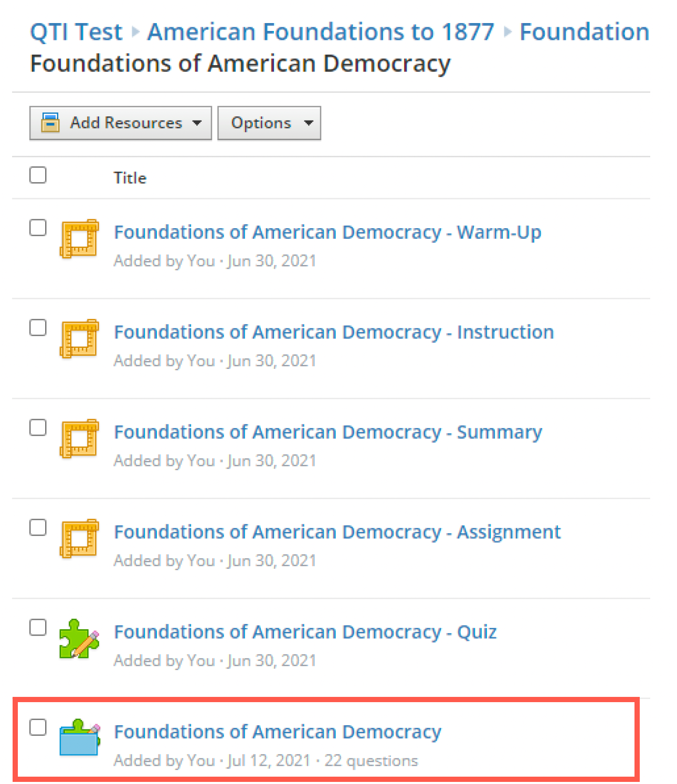Toggle the select-all checkbox beside Title
The height and width of the screenshot is (784, 677).
point(38,175)
